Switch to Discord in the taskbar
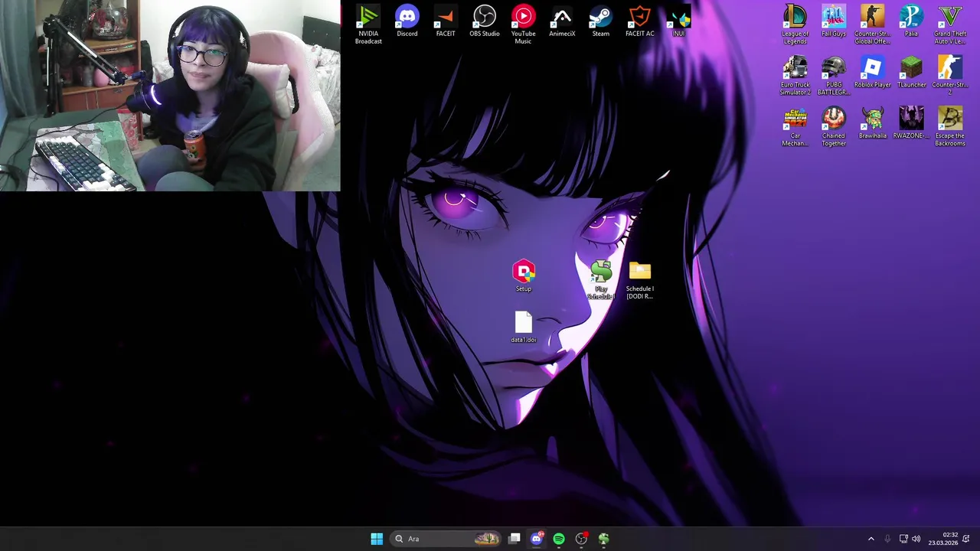The width and height of the screenshot is (980, 551). (537, 539)
